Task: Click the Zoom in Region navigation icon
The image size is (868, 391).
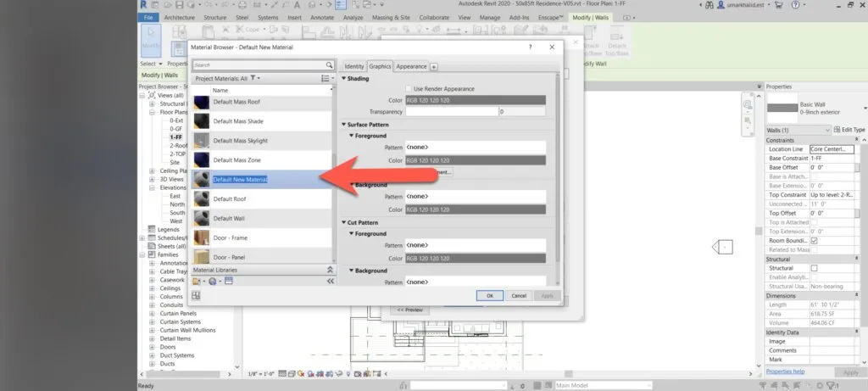Action: [x=748, y=120]
